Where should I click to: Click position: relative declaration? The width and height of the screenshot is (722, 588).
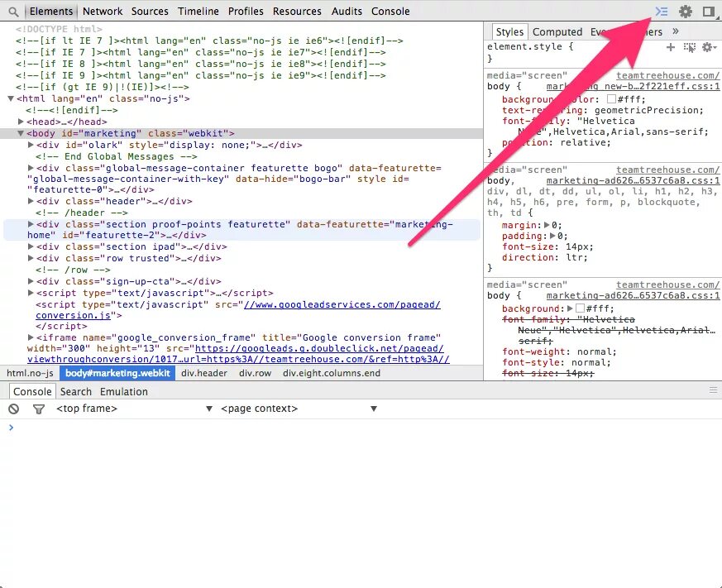click(557, 143)
